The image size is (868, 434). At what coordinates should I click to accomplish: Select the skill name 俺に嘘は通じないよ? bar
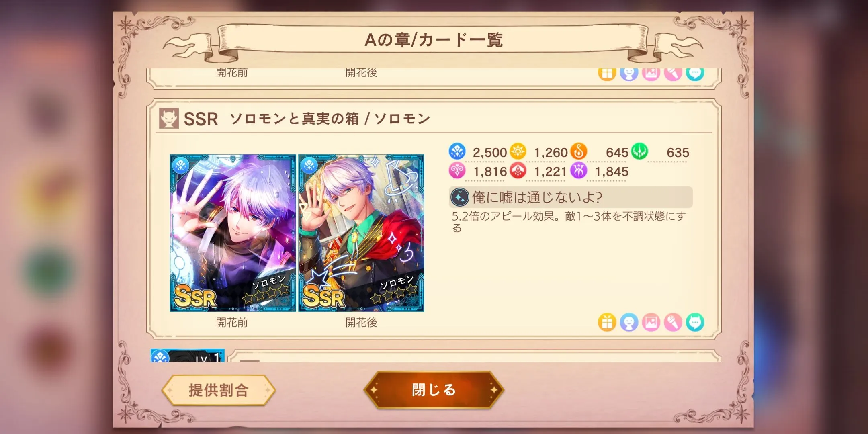571,197
